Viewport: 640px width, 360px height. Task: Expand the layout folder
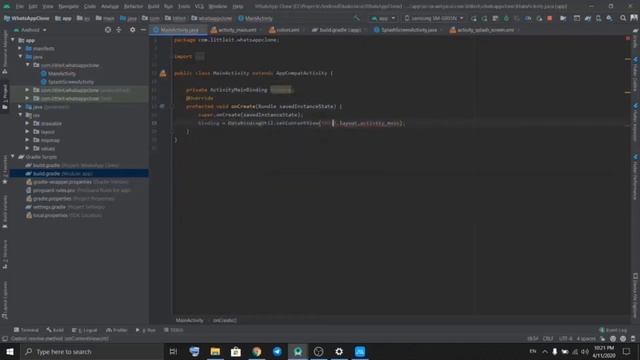tap(27, 132)
